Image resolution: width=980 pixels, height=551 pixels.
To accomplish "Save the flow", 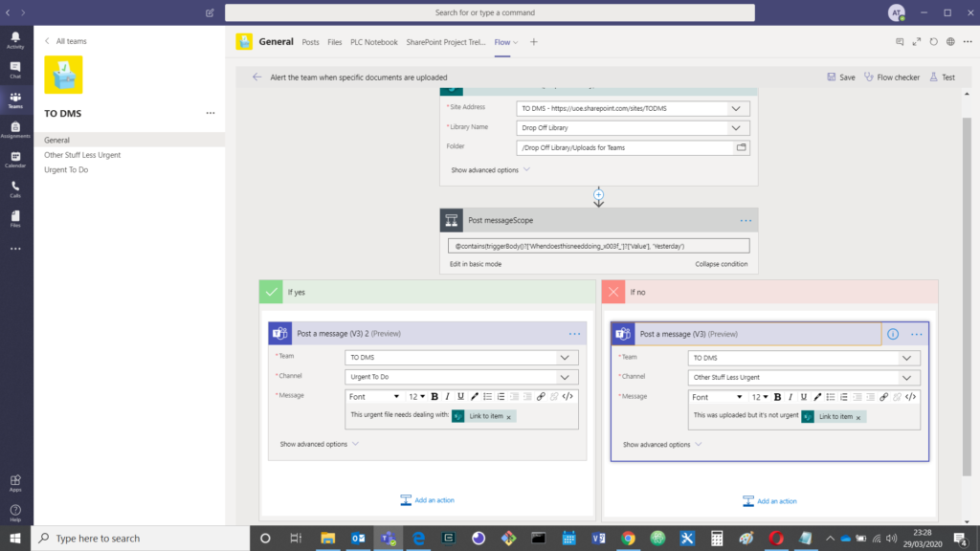I will [841, 77].
